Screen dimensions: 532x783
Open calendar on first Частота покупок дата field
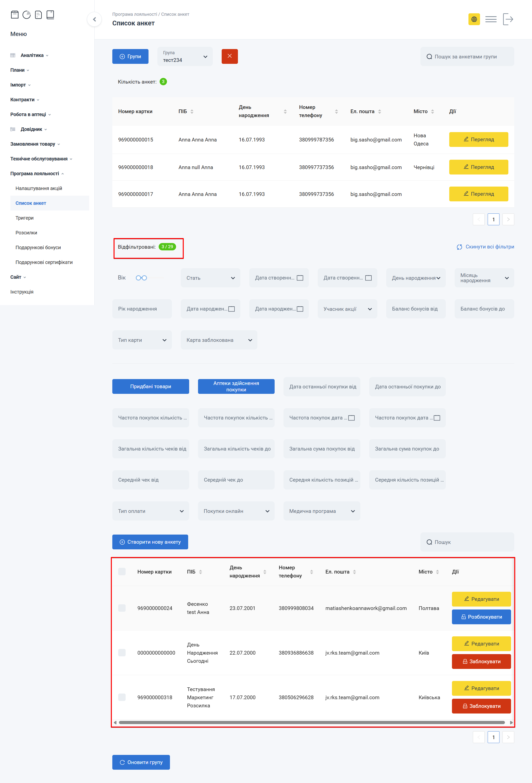pos(351,418)
